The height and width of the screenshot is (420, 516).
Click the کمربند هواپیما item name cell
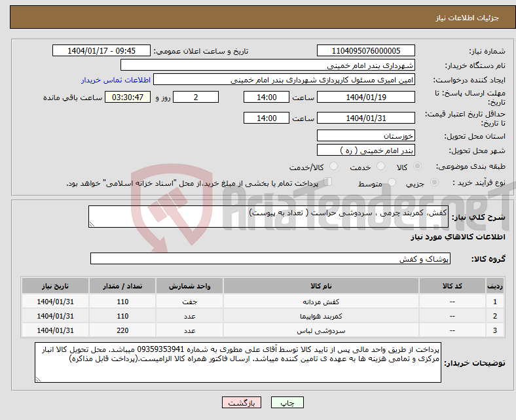[321, 316]
